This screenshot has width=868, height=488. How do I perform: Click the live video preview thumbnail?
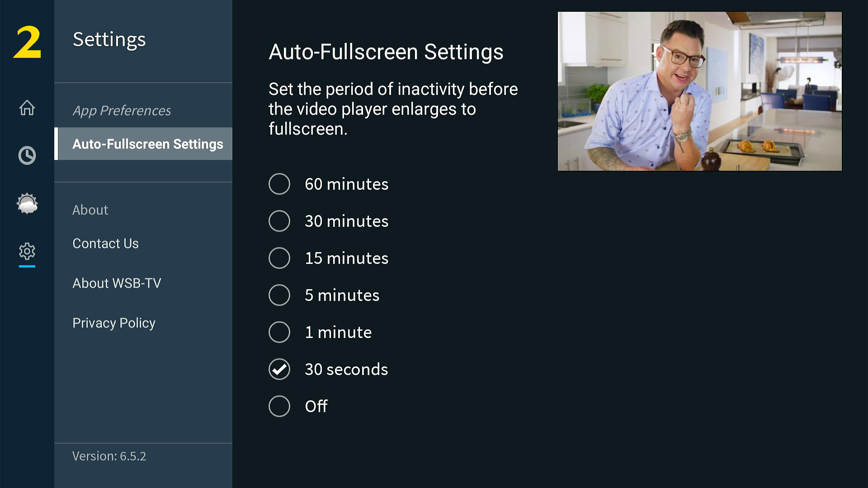pos(699,91)
